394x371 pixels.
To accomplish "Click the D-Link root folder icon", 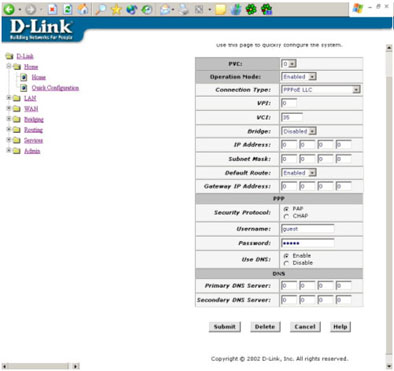I will 10,56.
